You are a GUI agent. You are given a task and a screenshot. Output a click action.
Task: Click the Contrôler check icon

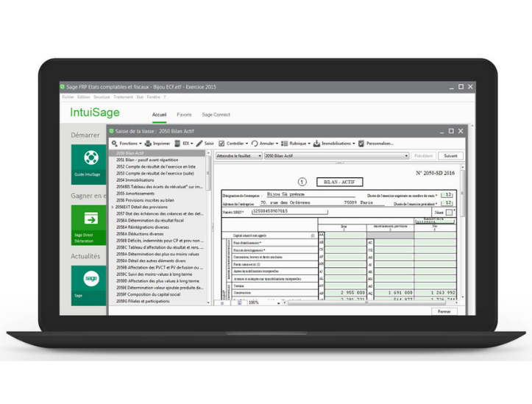221,143
